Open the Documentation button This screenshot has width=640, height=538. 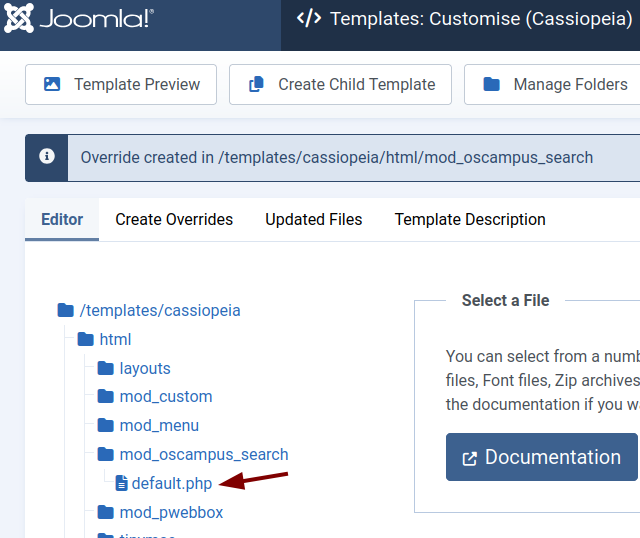coord(542,457)
